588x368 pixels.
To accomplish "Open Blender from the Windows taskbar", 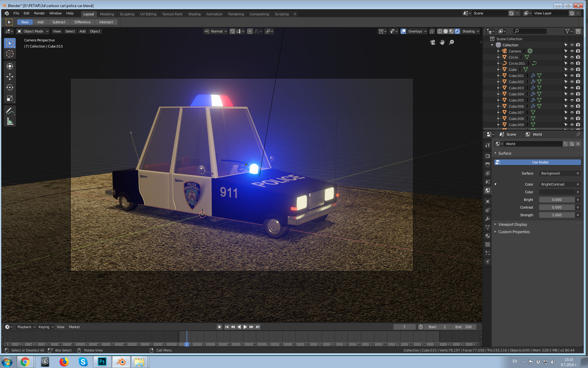I will 121,362.
